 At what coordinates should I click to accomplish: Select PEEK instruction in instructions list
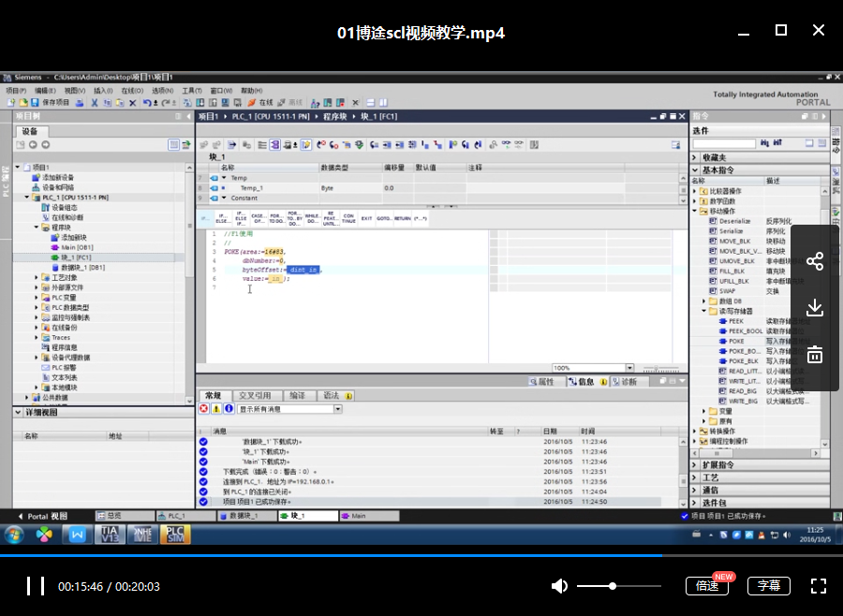pyautogui.click(x=736, y=321)
